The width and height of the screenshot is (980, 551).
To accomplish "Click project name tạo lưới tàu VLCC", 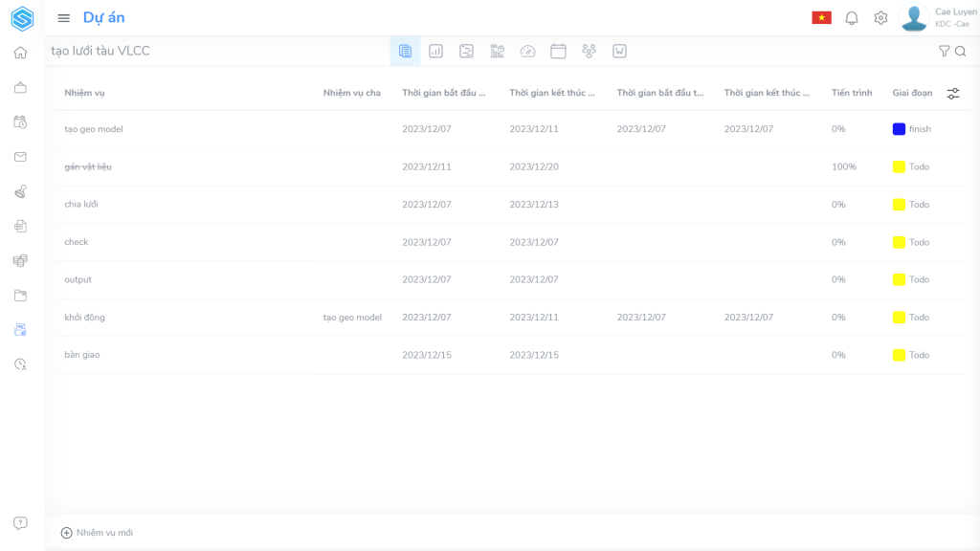I will 100,52.
